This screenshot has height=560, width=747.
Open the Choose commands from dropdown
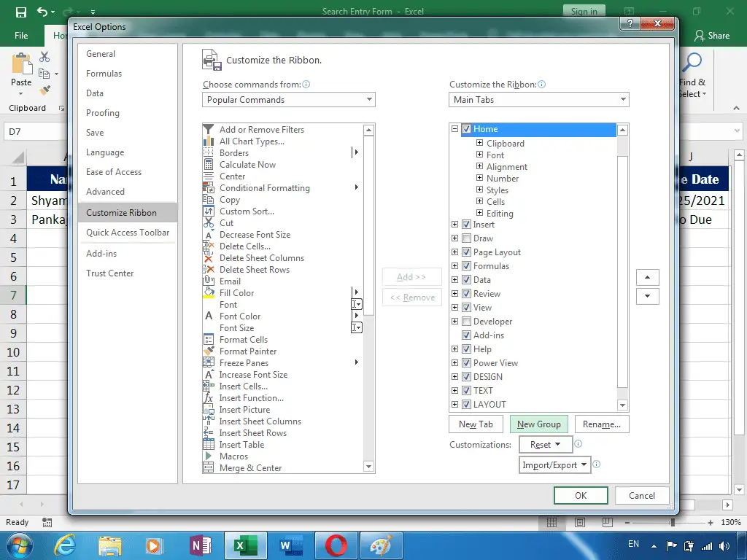tap(289, 99)
